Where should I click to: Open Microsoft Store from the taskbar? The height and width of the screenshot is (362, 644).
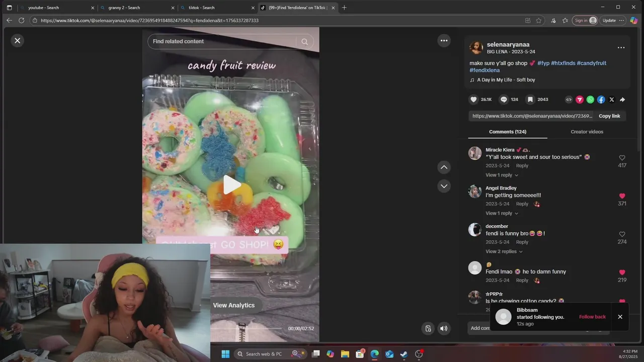360,354
